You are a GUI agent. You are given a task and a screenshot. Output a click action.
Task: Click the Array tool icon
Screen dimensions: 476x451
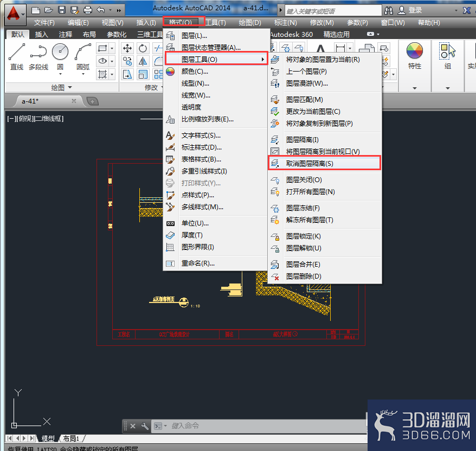[158, 74]
